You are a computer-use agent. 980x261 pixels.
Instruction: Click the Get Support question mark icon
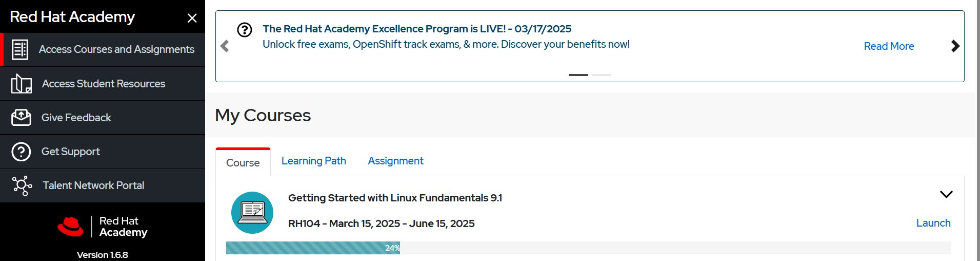pos(21,152)
